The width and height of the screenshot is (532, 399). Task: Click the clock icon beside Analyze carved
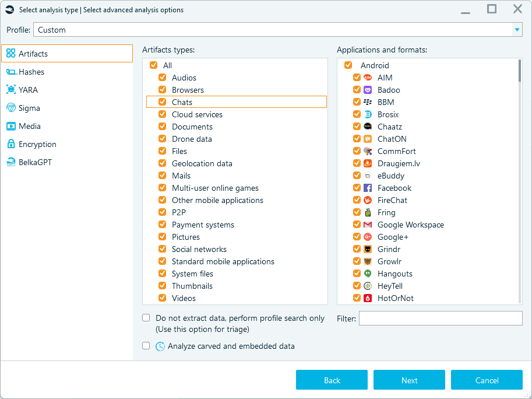[x=160, y=346]
